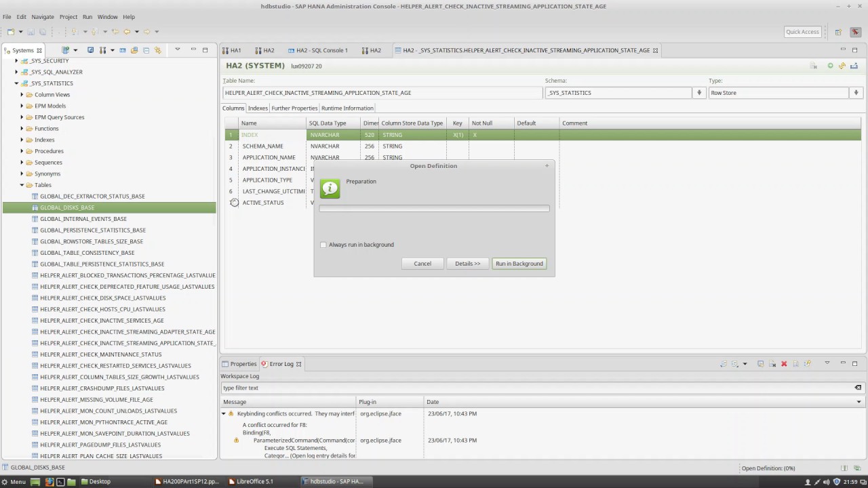The height and width of the screenshot is (488, 868).
Task: Select GLOBAL_DISKS_BASE table in tree
Action: coord(67,207)
